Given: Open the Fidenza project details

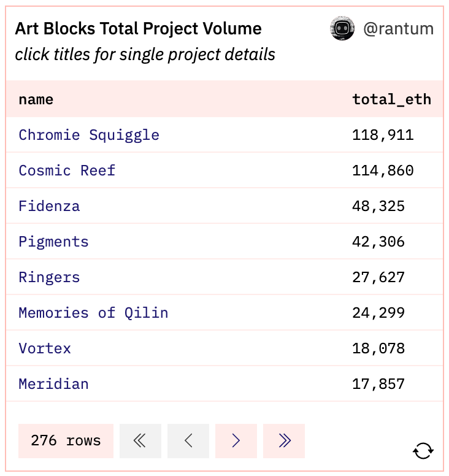Looking at the screenshot, I should [x=49, y=206].
